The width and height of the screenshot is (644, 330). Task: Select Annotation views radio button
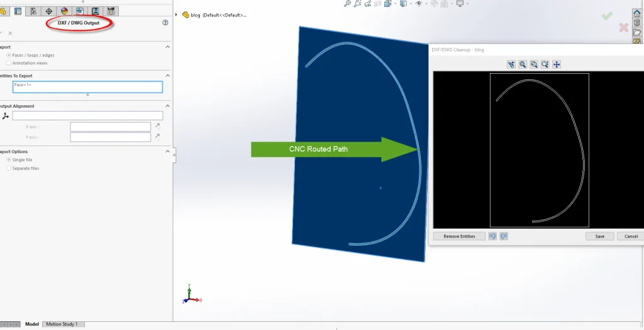tap(8, 63)
